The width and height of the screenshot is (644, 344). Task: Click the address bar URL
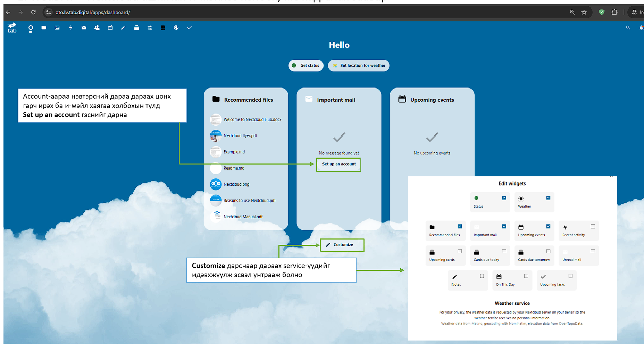[93, 12]
